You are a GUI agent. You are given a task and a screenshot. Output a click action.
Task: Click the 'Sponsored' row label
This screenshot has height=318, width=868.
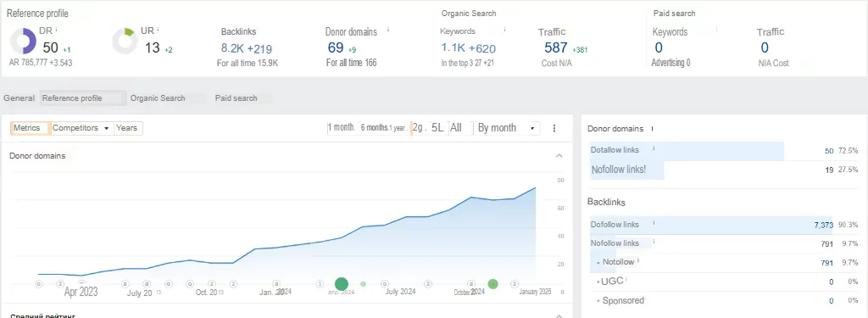(x=623, y=300)
